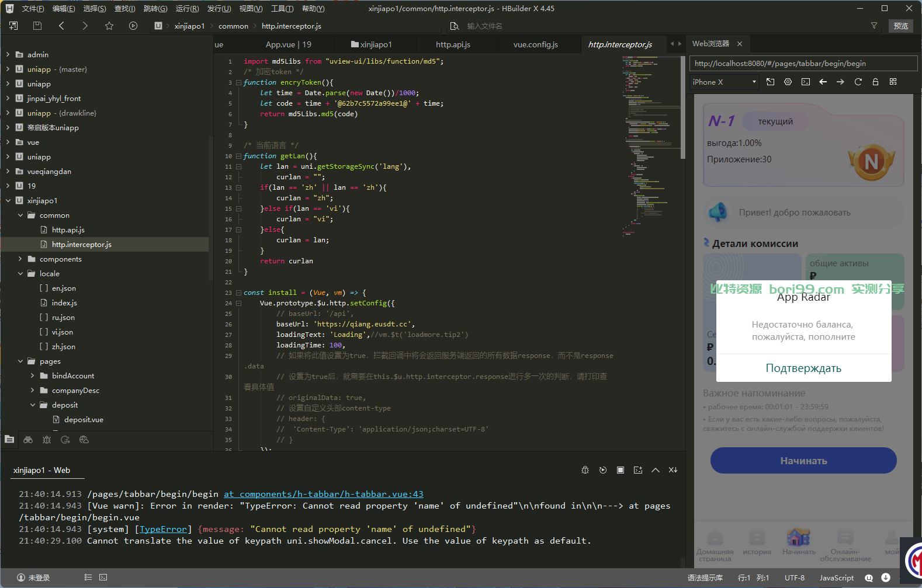922x588 pixels.
Task: Go back with the left chevron toolbar icon
Action: point(61,26)
